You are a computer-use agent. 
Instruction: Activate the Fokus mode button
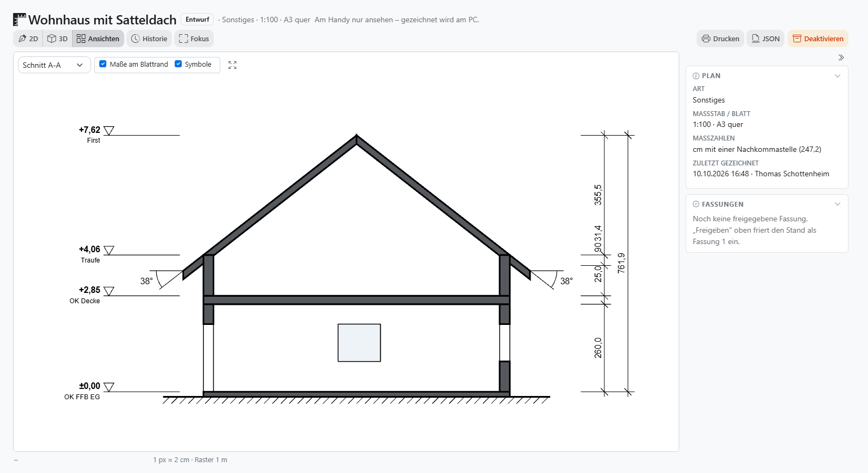(x=194, y=39)
